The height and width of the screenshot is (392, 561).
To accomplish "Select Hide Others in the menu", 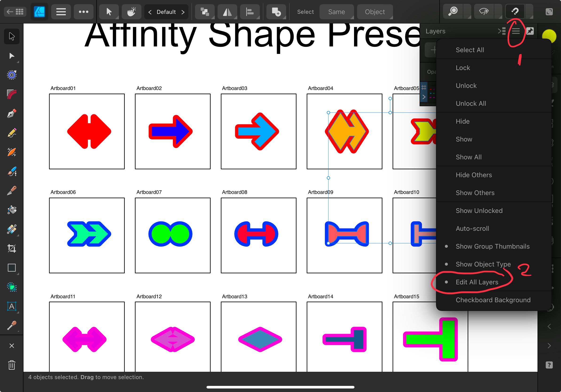I will (474, 175).
